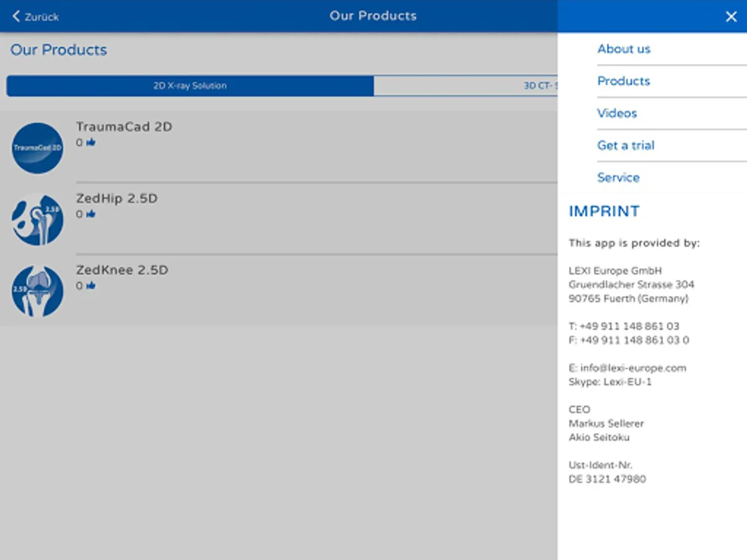
Task: Click the TraumaCad 2D like count
Action: (79, 142)
